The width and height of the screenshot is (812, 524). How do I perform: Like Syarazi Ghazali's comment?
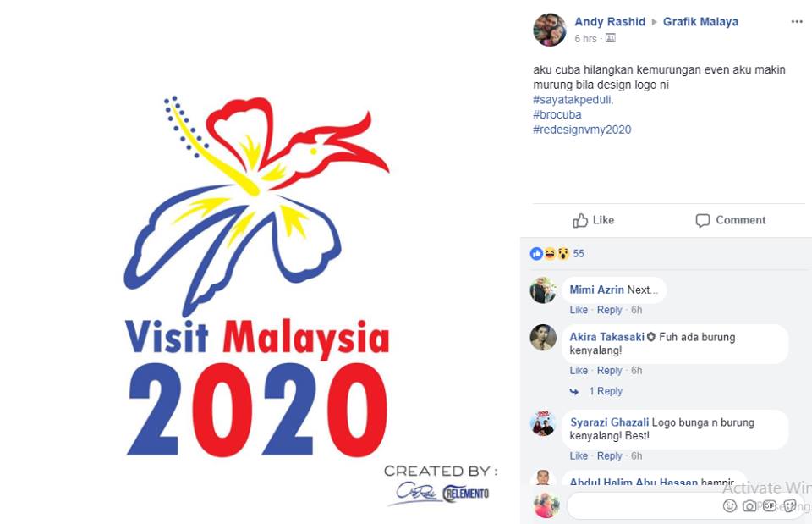579,456
